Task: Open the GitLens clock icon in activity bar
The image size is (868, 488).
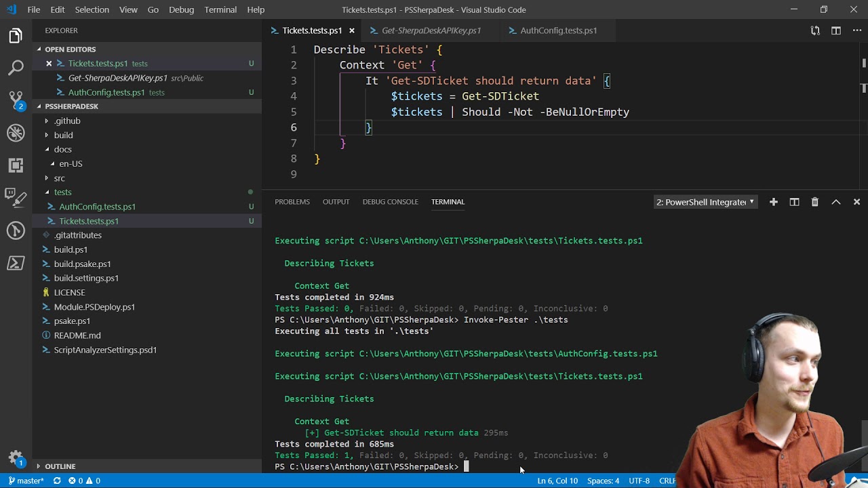Action: 16,230
